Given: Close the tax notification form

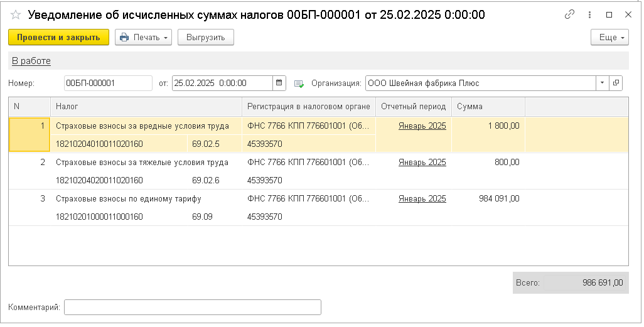Looking at the screenshot, I should tap(628, 14).
